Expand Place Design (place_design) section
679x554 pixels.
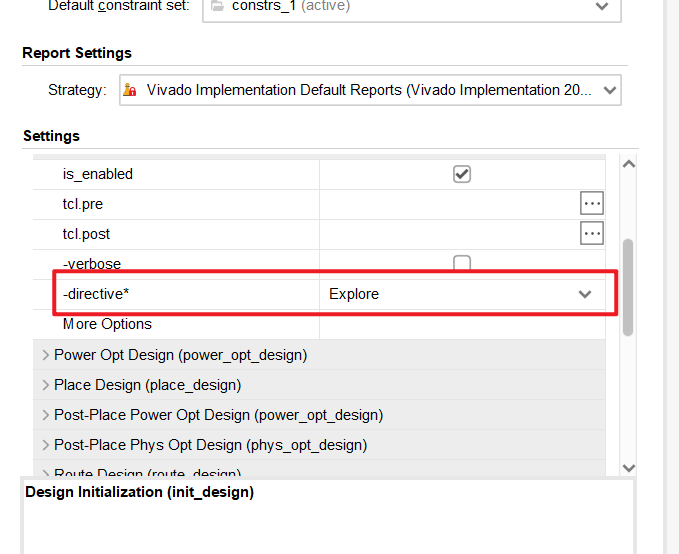click(x=45, y=385)
